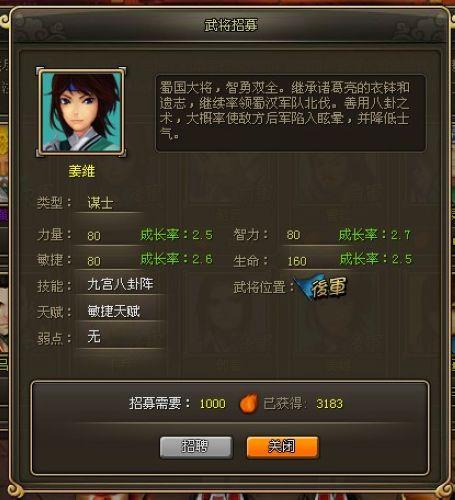Click the 武将招募 window title
The image size is (455, 500).
pos(231,25)
